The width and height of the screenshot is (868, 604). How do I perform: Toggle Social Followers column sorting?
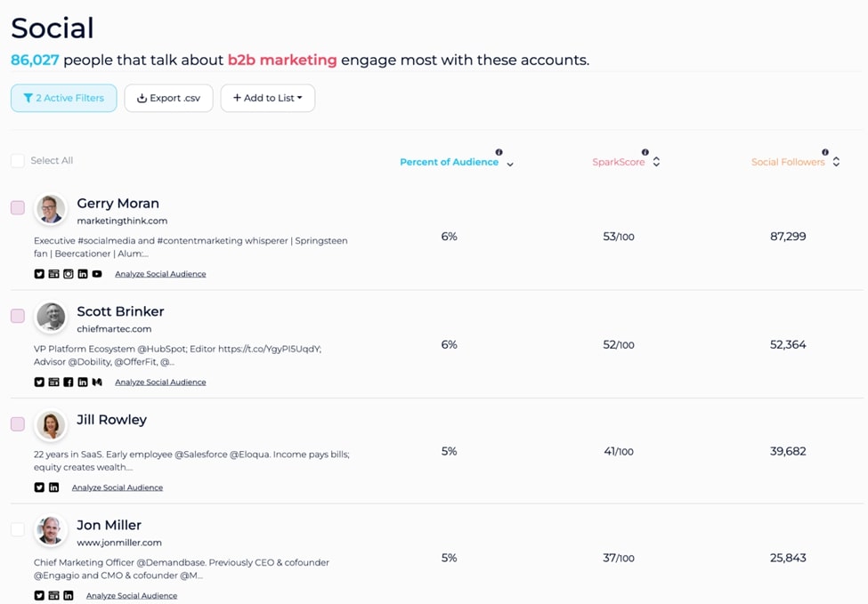pyautogui.click(x=836, y=162)
